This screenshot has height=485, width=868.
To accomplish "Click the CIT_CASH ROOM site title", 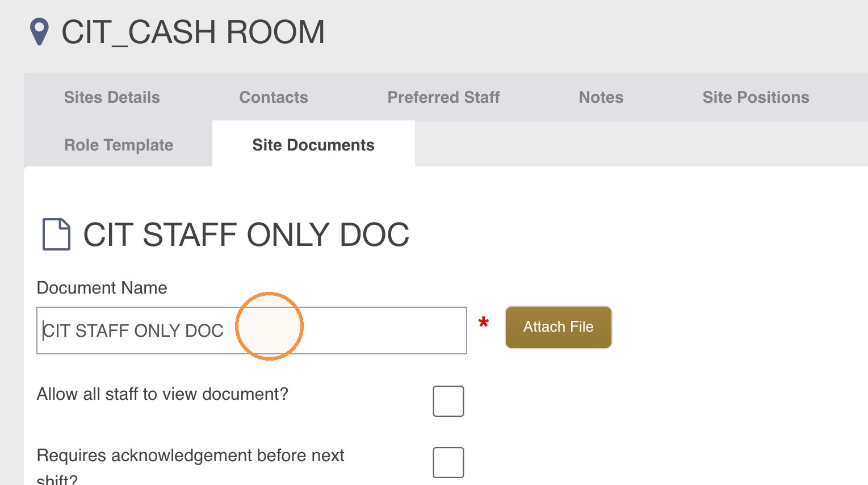I will (193, 32).
